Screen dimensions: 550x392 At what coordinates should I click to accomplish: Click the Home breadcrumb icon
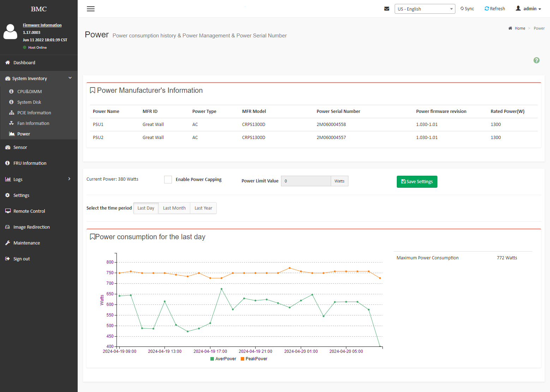[510, 28]
